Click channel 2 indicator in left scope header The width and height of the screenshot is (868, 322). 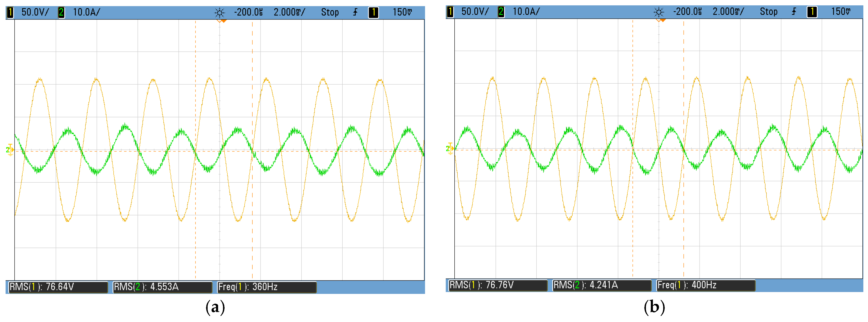(x=61, y=13)
